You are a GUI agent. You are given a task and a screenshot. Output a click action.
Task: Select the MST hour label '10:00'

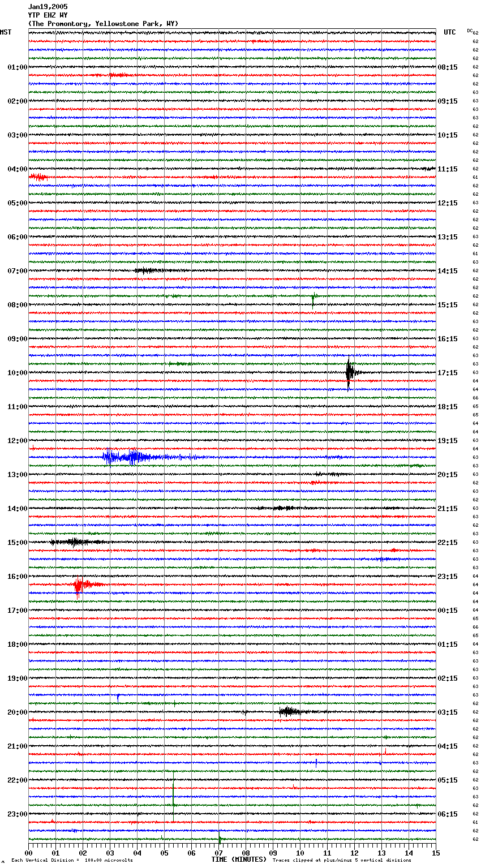(17, 373)
